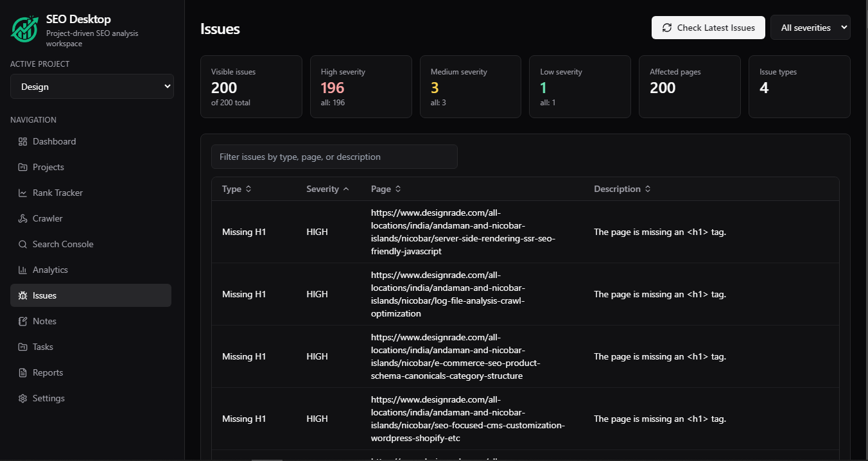Image resolution: width=868 pixels, height=461 pixels.
Task: Open the Search Console page
Action: pyautogui.click(x=91, y=244)
